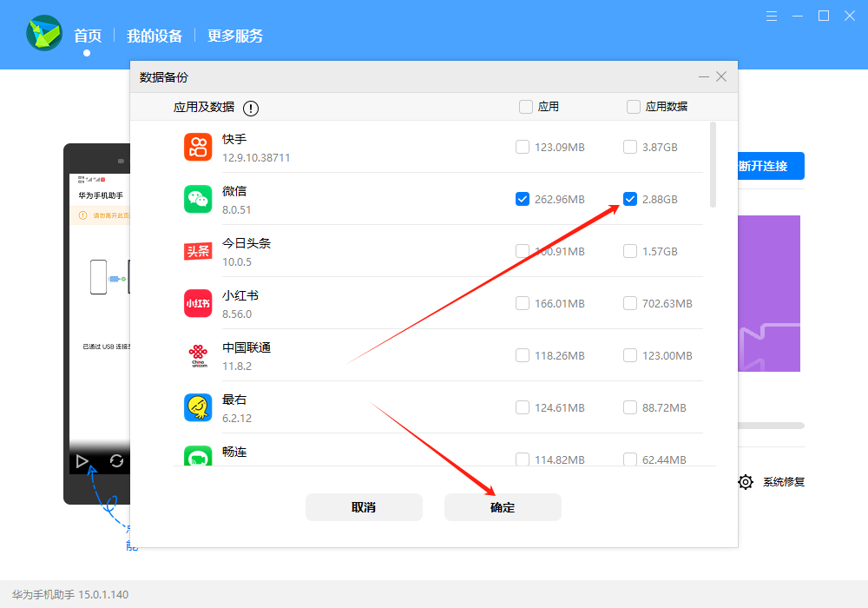Toggle the 应用 select-all checkbox
This screenshot has height=608, width=868.
526,106
